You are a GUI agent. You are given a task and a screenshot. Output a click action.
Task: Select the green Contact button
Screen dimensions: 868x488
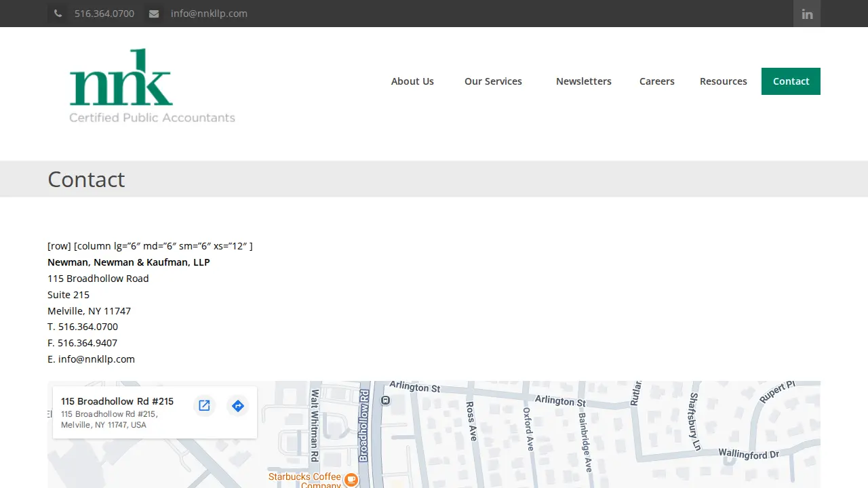pyautogui.click(x=791, y=81)
